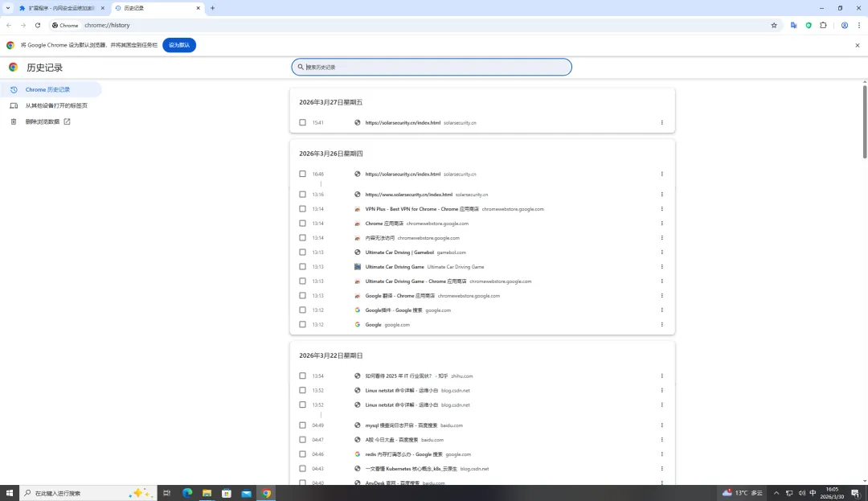Focus the 搜索历史记录 search field

point(432,67)
